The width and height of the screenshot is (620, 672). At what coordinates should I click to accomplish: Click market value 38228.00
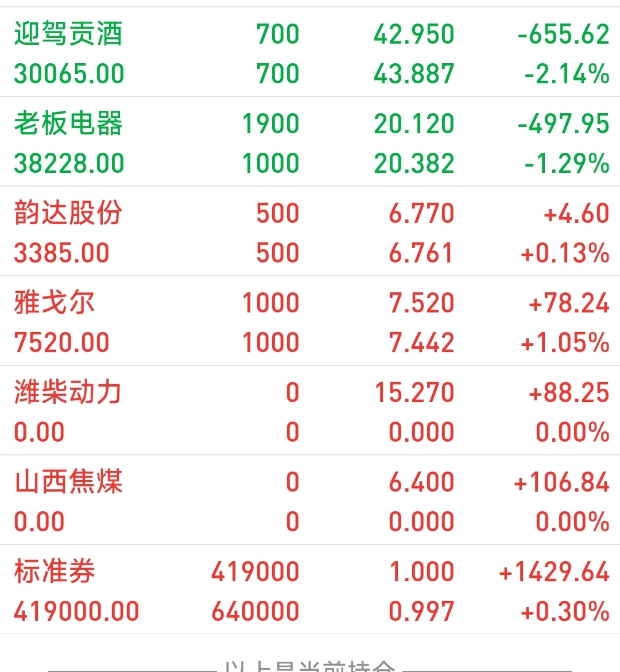click(x=69, y=163)
